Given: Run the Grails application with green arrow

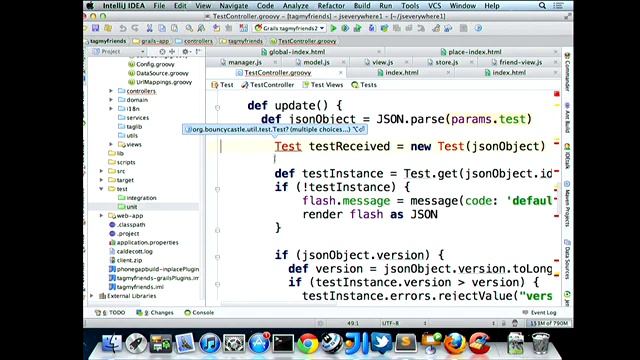Looking at the screenshot, I should (x=333, y=28).
